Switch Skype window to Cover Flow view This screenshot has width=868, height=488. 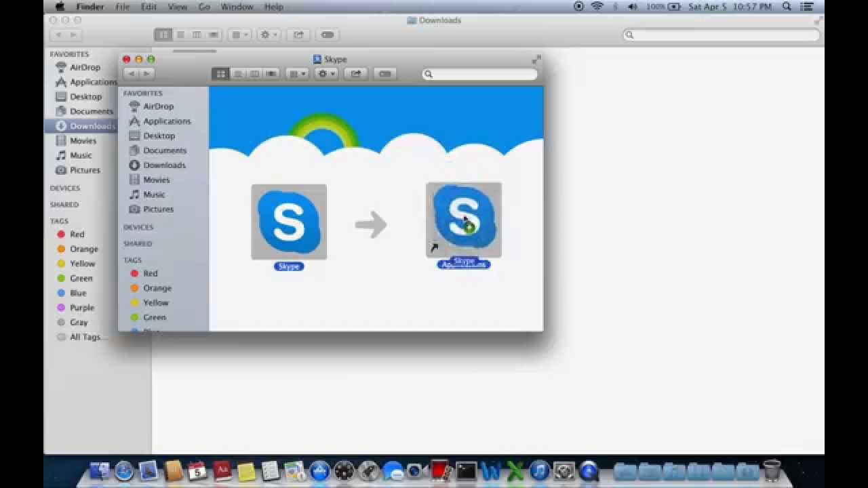tap(271, 74)
